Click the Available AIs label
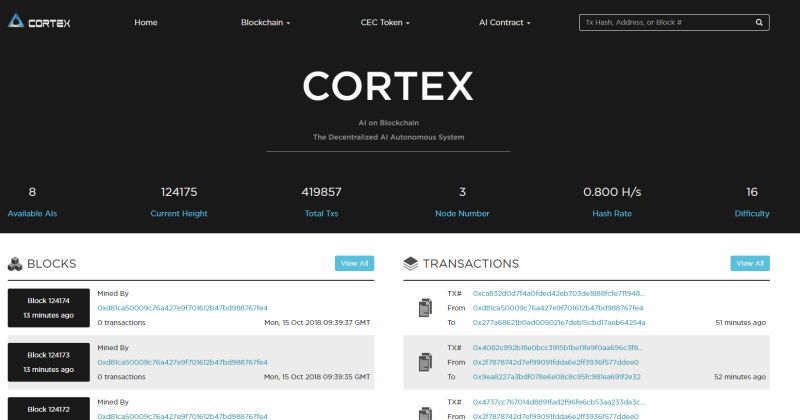This screenshot has height=420, width=800. point(32,213)
